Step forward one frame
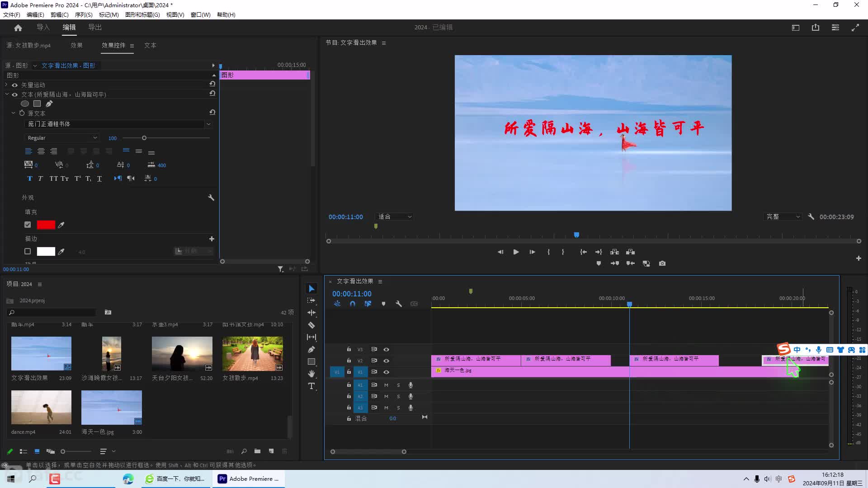The width and height of the screenshot is (868, 488). point(532,252)
